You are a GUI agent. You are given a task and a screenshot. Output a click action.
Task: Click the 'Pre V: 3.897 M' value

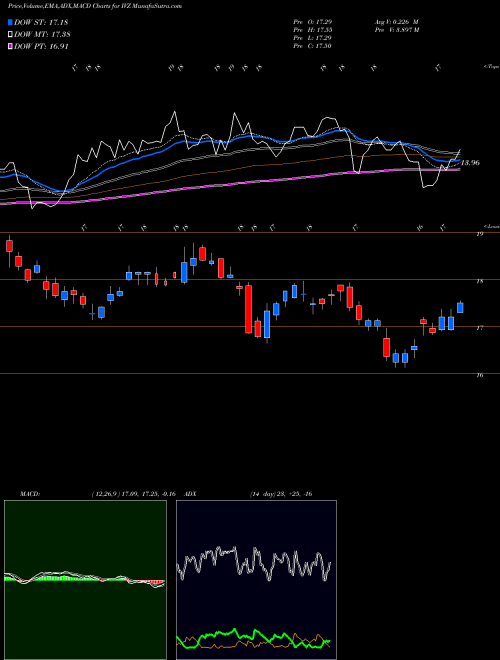[397, 30]
